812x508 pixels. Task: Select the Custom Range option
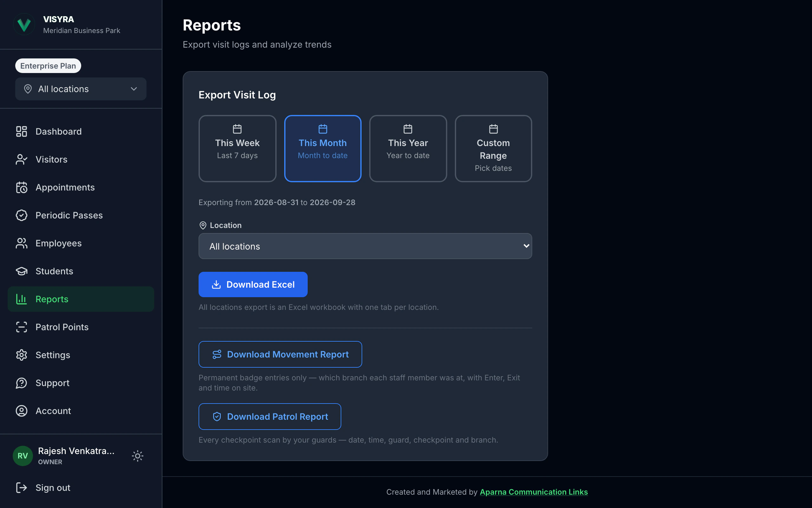click(x=493, y=149)
